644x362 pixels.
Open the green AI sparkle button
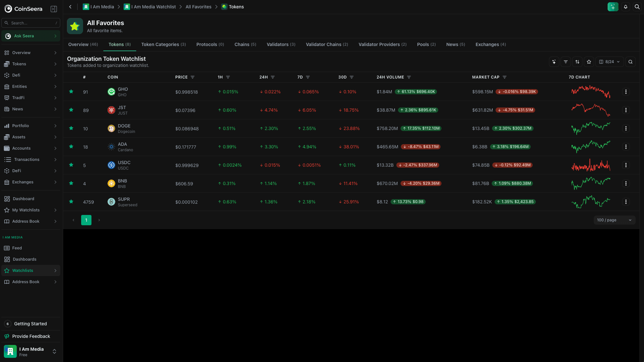coord(613,7)
